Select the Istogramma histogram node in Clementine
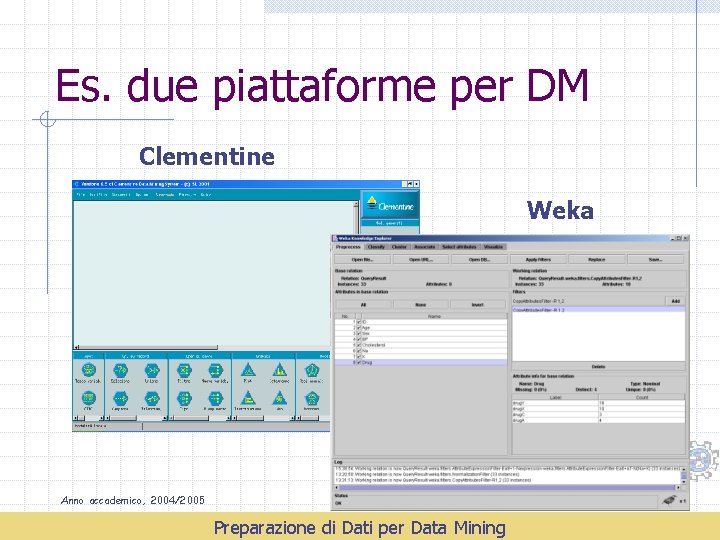The height and width of the screenshot is (540, 720). [x=279, y=370]
